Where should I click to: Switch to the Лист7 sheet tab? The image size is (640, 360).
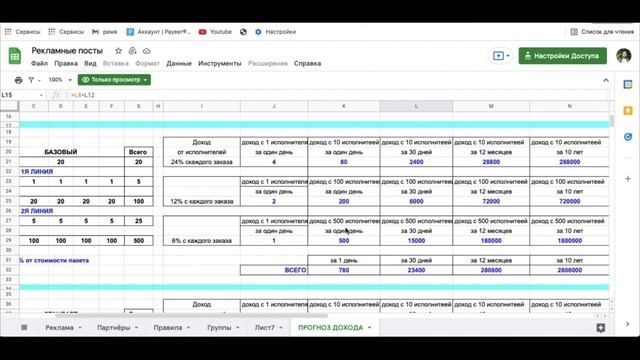(264, 327)
